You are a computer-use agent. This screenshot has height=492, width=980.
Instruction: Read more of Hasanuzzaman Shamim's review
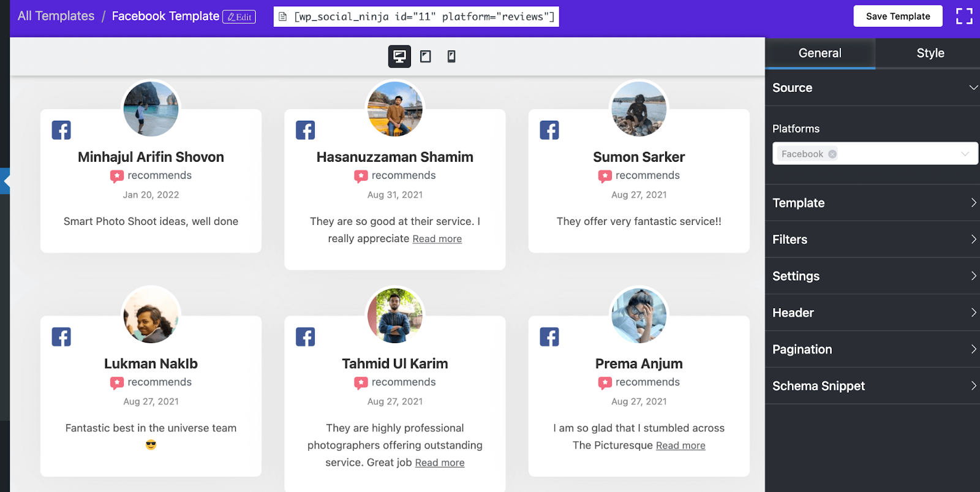[x=437, y=239]
